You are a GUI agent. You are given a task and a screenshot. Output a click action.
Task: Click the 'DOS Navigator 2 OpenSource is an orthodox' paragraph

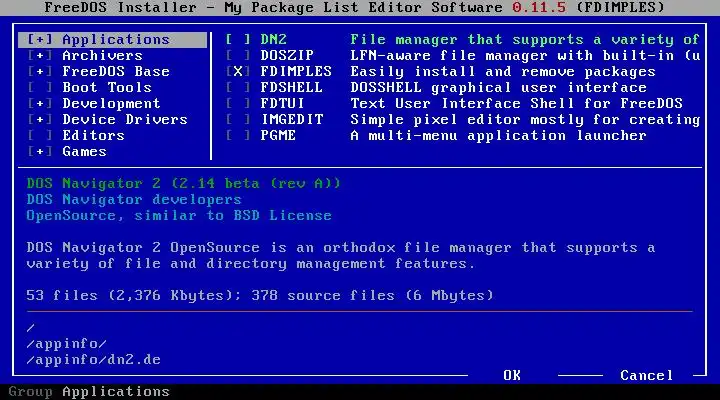pos(341,256)
